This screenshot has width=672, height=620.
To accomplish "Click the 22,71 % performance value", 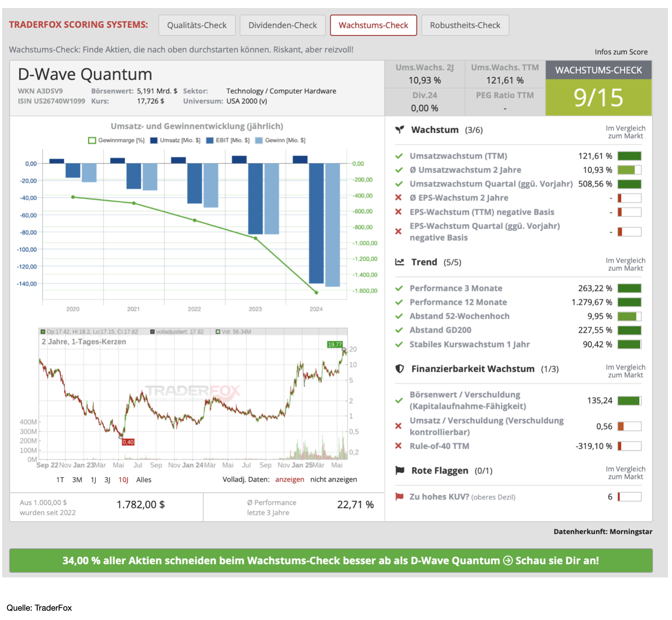I will [356, 505].
